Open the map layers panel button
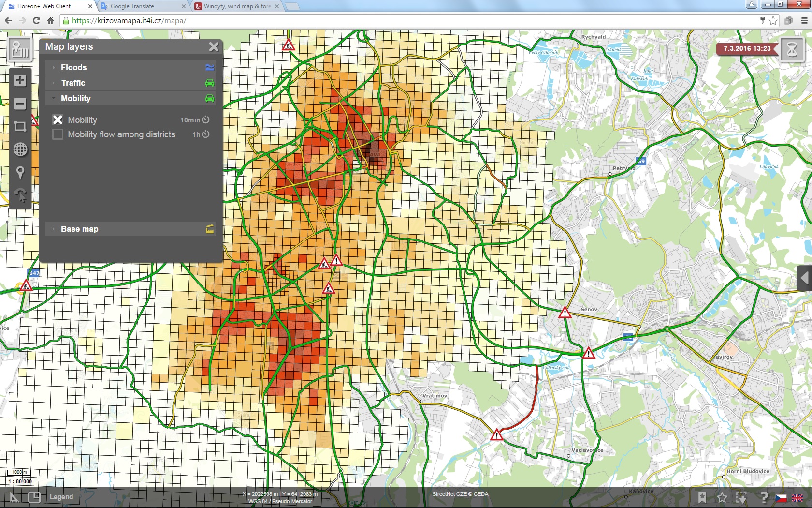 coord(20,49)
